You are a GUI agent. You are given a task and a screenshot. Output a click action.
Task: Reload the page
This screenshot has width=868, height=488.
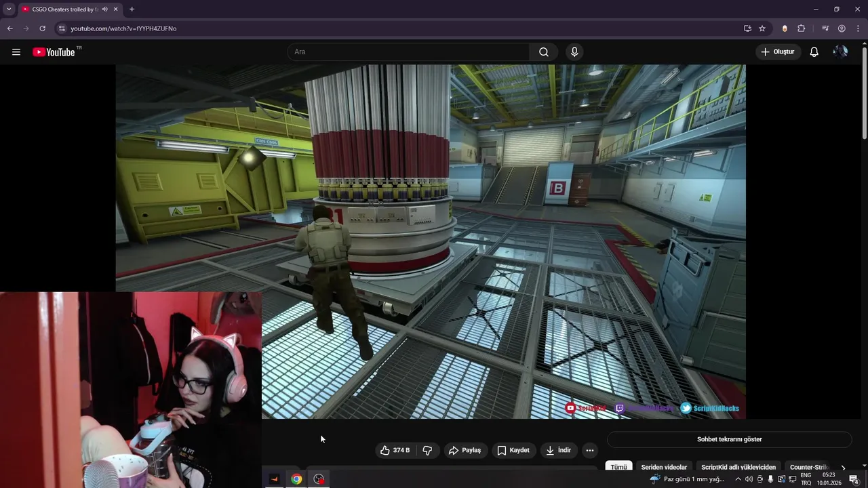click(x=42, y=28)
